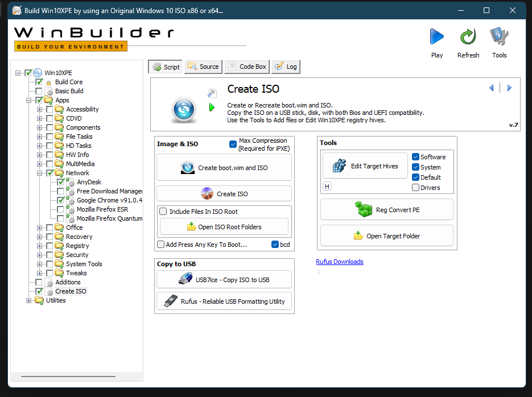
Task: Switch to the Script tab
Action: click(x=165, y=67)
